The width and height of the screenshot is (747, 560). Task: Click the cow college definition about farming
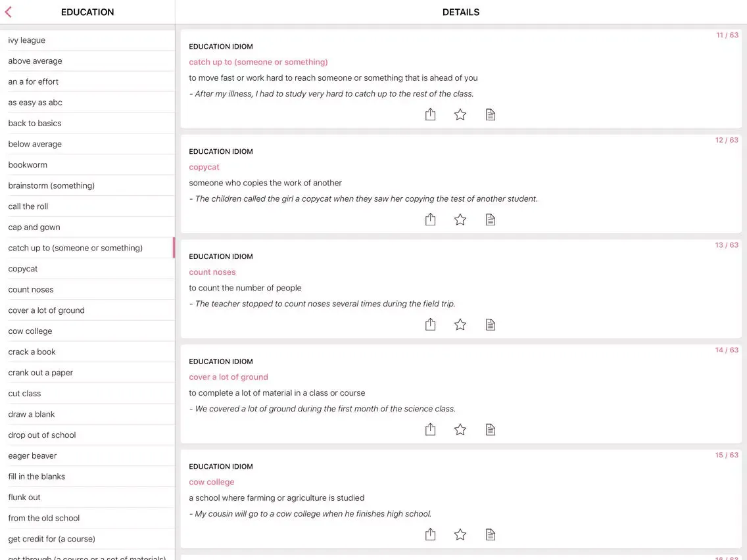(x=276, y=498)
